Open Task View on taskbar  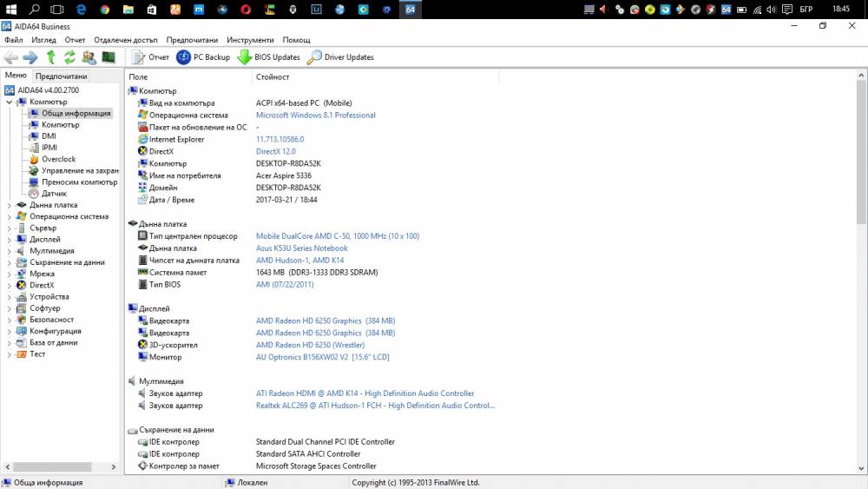pyautogui.click(x=57, y=10)
